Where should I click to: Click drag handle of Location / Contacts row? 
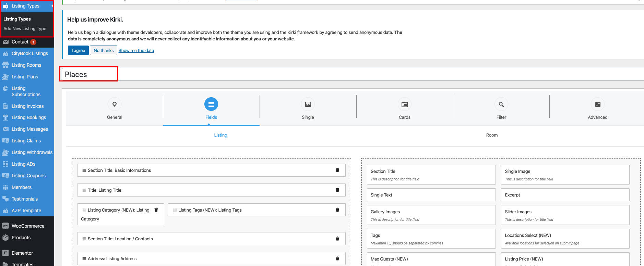pyautogui.click(x=84, y=239)
